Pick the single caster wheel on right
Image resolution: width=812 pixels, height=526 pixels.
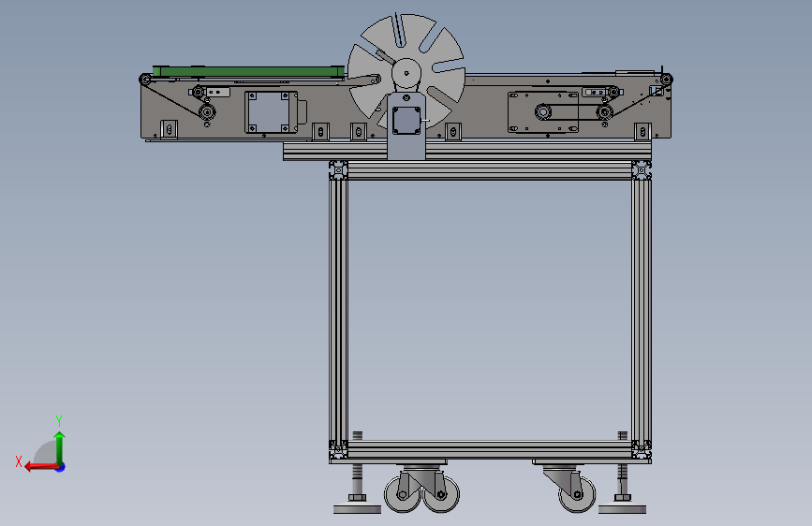click(x=578, y=494)
